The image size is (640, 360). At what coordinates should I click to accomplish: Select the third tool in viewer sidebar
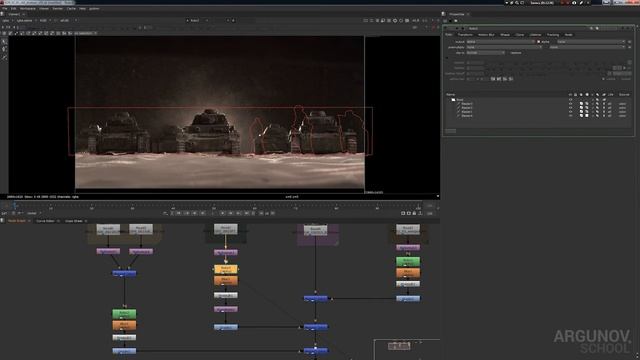[4, 58]
